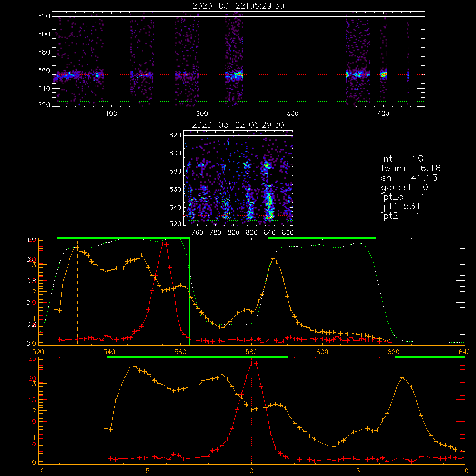Click the 'sn 41.13' value
Image resolution: width=476 pixels, height=476 pixels.
pos(409,178)
